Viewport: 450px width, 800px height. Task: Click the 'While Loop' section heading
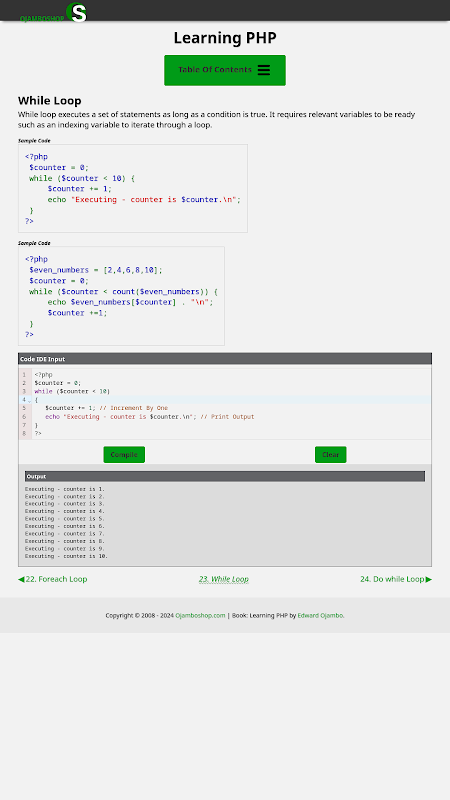[x=49, y=101]
